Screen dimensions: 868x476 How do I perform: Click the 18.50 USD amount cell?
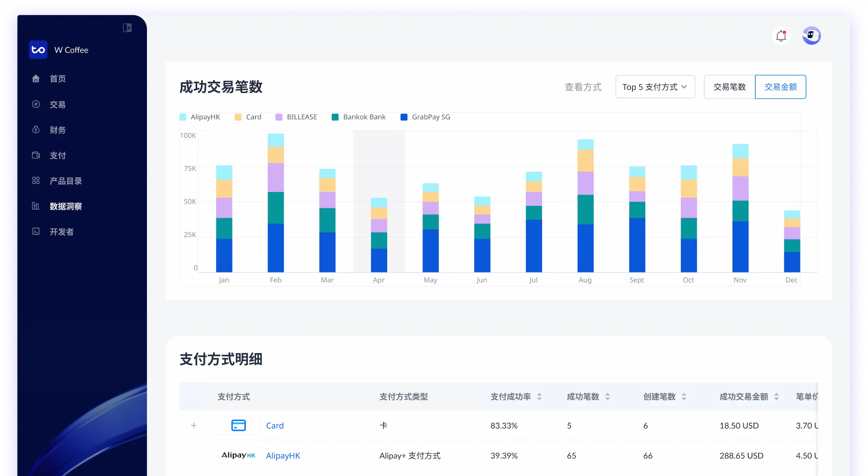coord(739,426)
